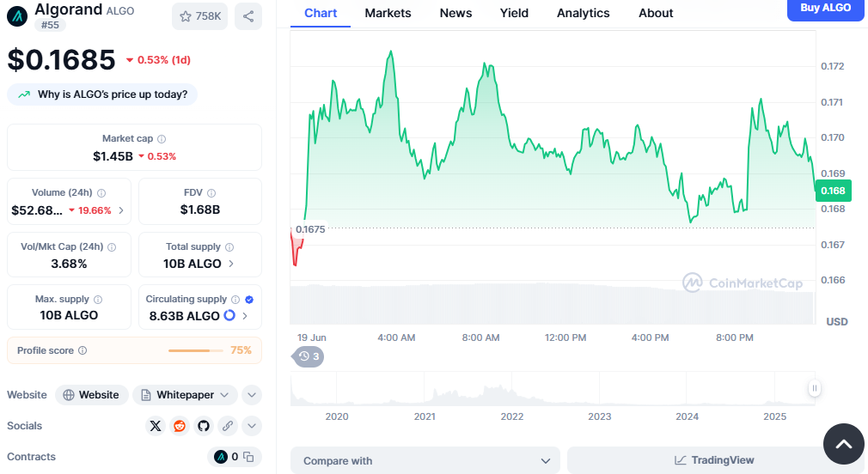Click 2022 on the range timeline
This screenshot has width=868, height=474.
tap(512, 416)
